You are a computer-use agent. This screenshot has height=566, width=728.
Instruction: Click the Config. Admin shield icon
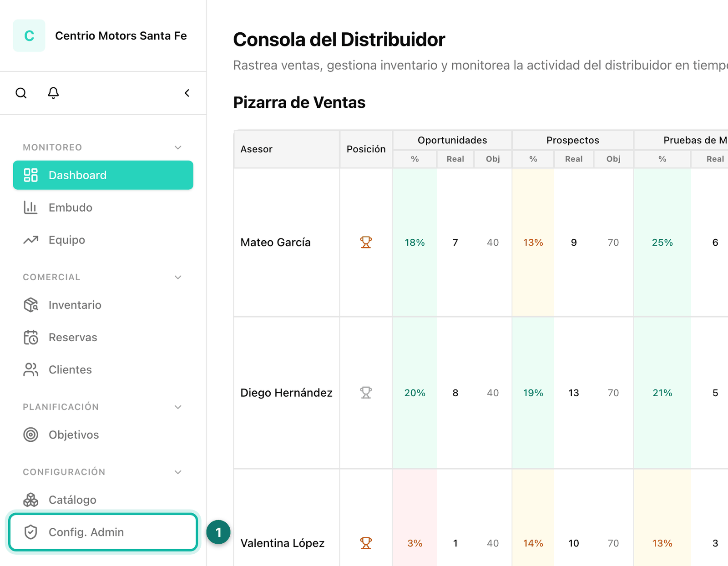click(x=30, y=532)
